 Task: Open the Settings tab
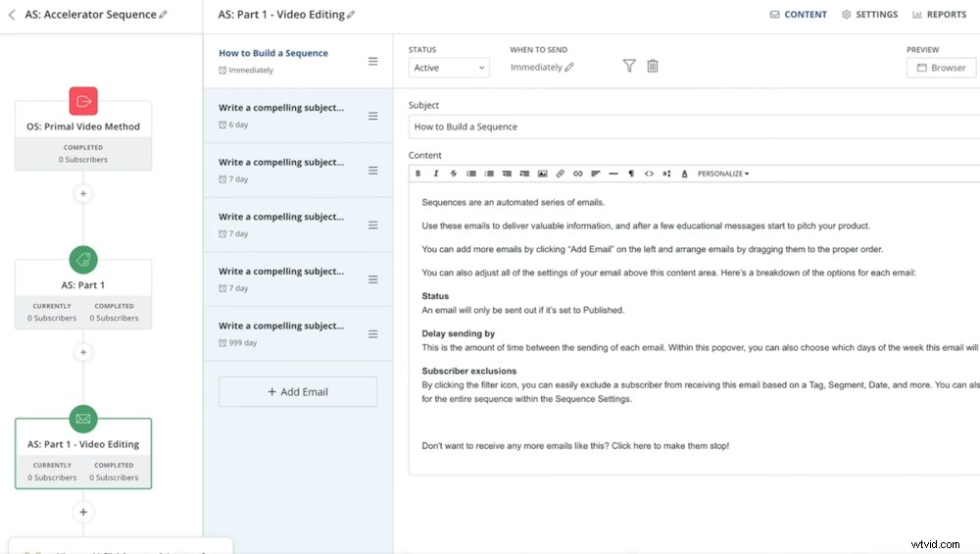[869, 15]
